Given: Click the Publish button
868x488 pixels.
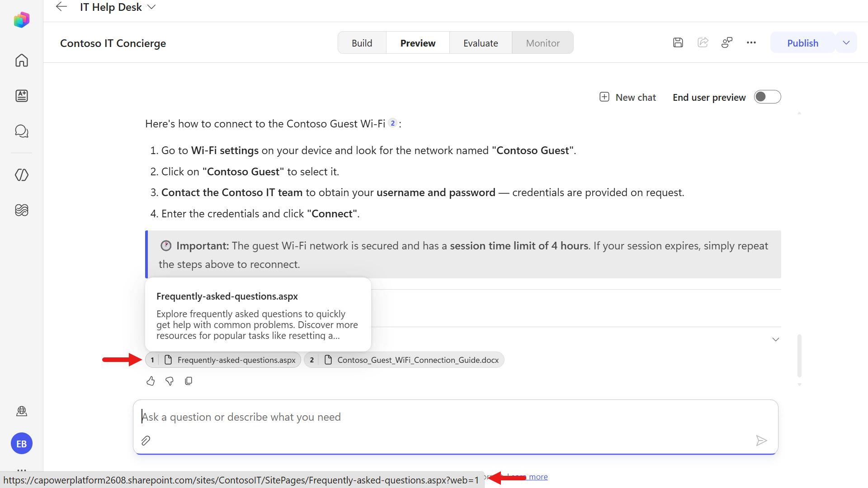Looking at the screenshot, I should tap(802, 43).
